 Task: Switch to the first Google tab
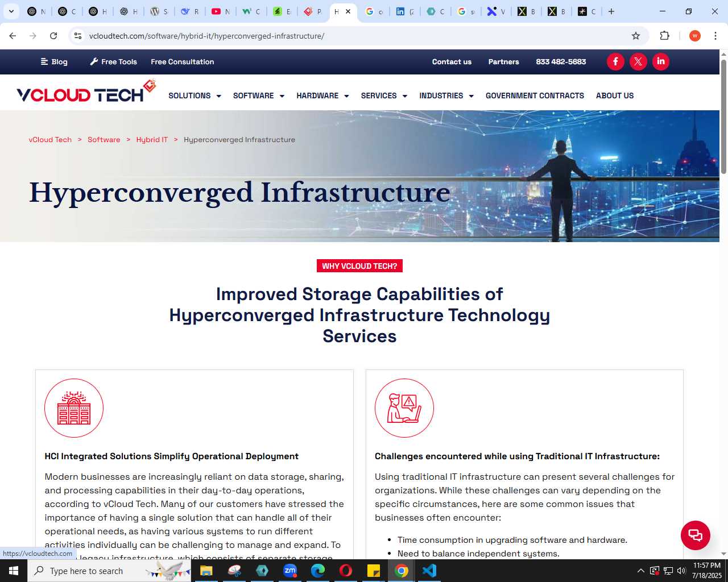[374, 11]
